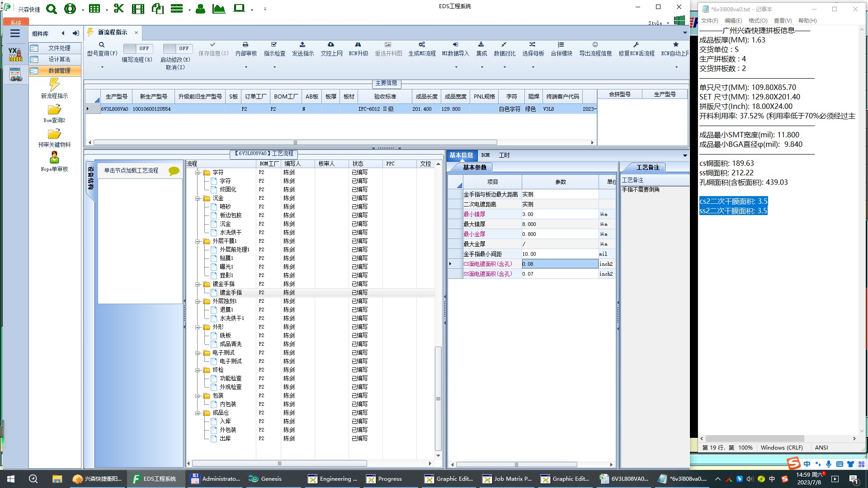The height and width of the screenshot is (488, 868).
Task: Collapse the 镀金手指 tree folder
Action: (x=198, y=284)
